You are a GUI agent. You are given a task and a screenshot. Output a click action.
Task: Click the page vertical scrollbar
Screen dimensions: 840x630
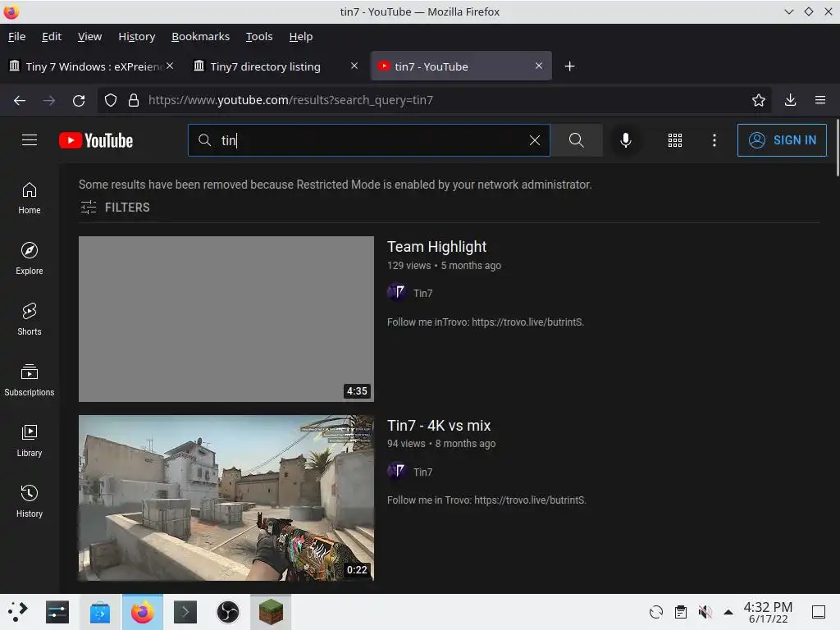tap(837, 148)
